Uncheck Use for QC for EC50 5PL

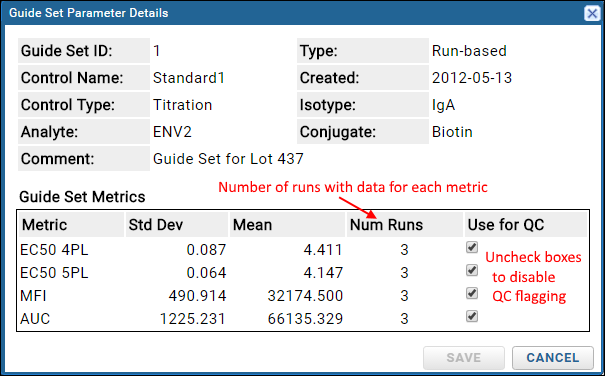pyautogui.click(x=472, y=270)
